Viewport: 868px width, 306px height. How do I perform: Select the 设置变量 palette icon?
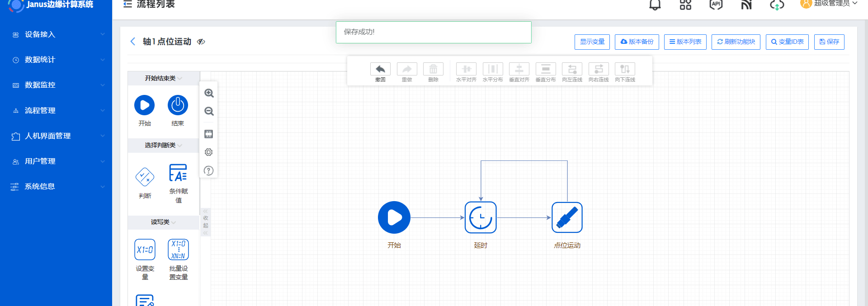point(145,250)
